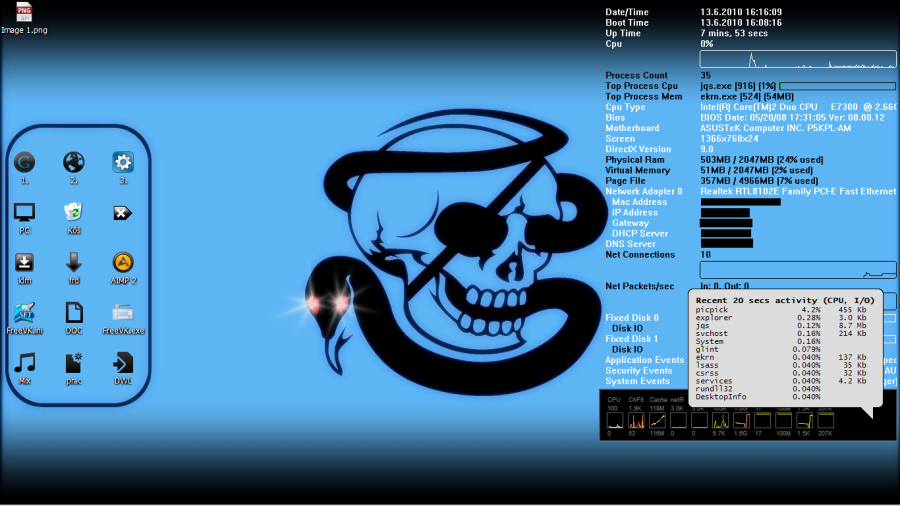The width and height of the screenshot is (900, 506).
Task: Open the Image 1.png file on desktop
Action: [x=24, y=14]
